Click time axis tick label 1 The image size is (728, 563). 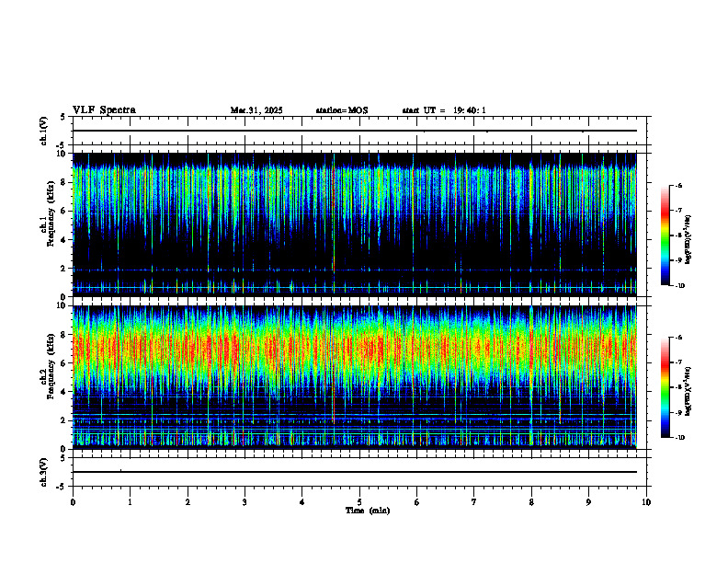[130, 502]
